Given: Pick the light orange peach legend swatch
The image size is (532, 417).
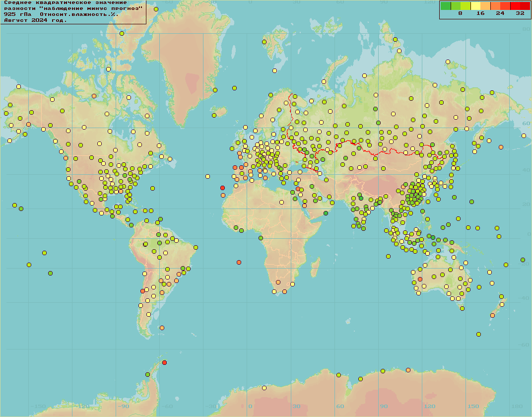Looking at the screenshot, I should 485,6.
